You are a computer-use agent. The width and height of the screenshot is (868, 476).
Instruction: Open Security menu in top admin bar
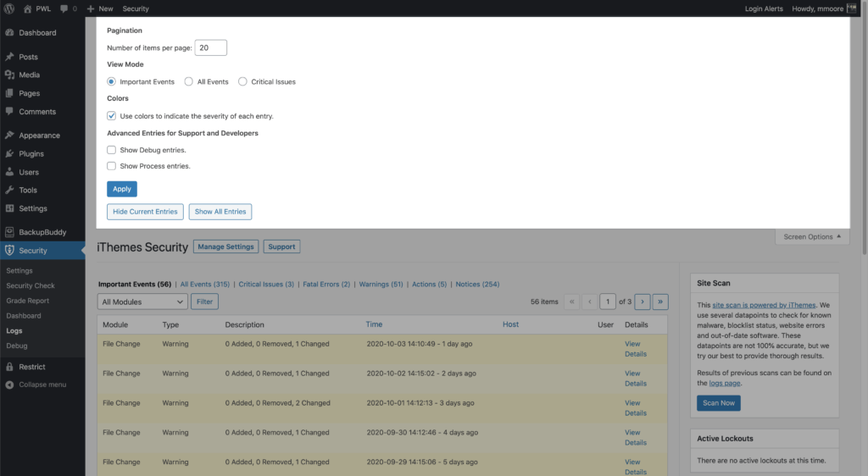click(136, 8)
